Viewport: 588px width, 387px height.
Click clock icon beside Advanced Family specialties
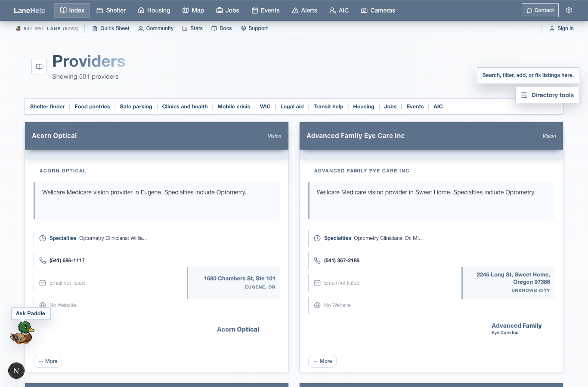317,238
